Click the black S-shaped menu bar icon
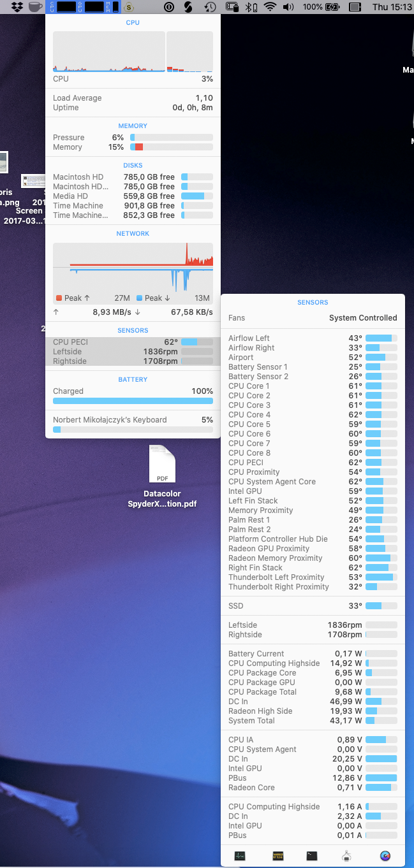The width and height of the screenshot is (414, 868). (x=188, y=7)
